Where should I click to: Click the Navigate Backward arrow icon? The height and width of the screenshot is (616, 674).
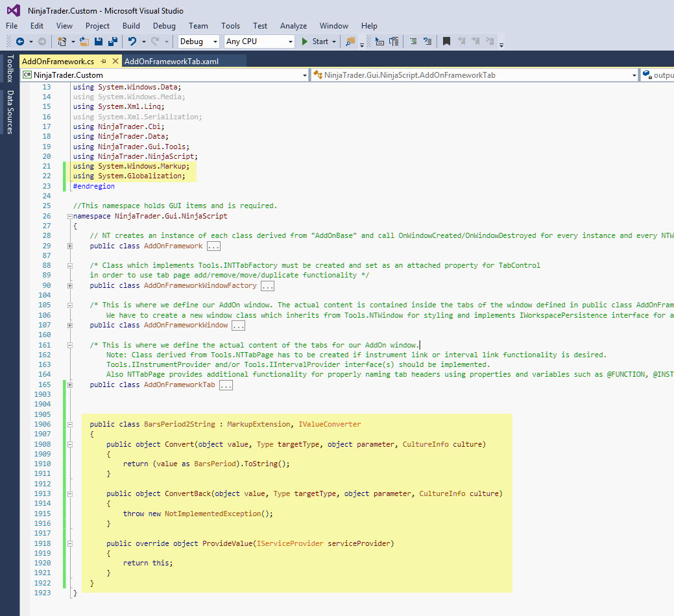19,41
